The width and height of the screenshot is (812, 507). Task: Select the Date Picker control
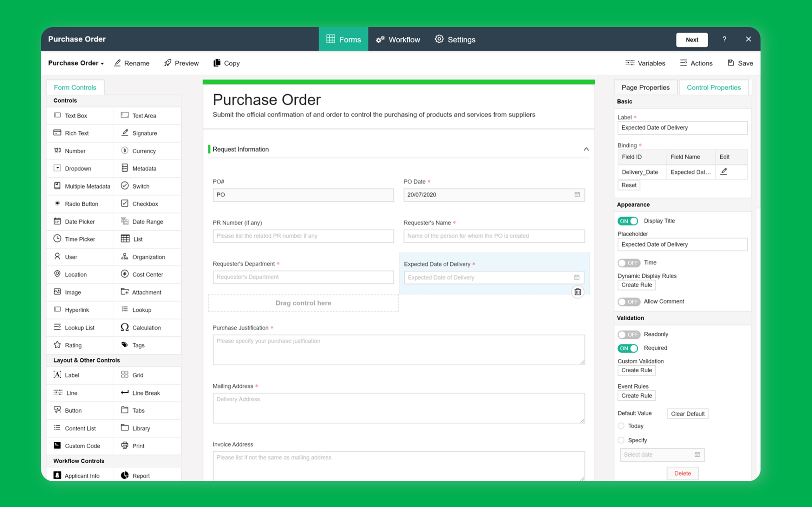80,221
